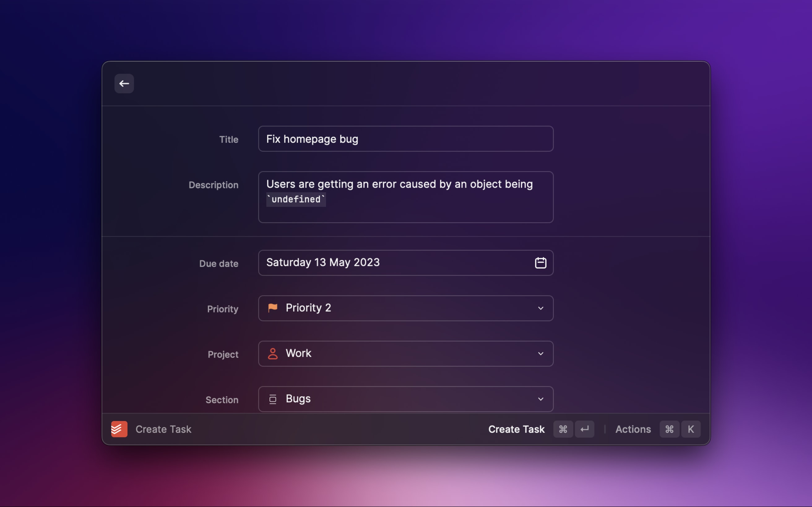Click the person icon in Project field
Image resolution: width=812 pixels, height=507 pixels.
272,353
